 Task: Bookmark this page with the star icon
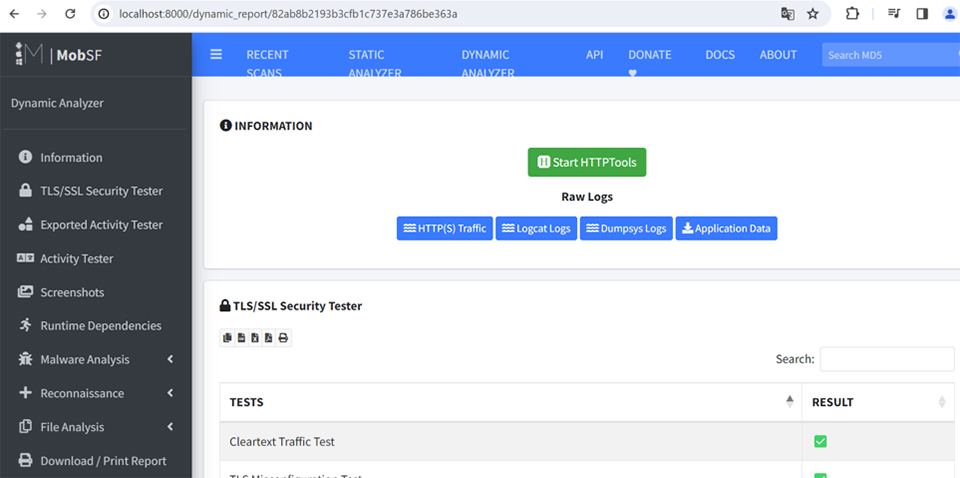(813, 14)
